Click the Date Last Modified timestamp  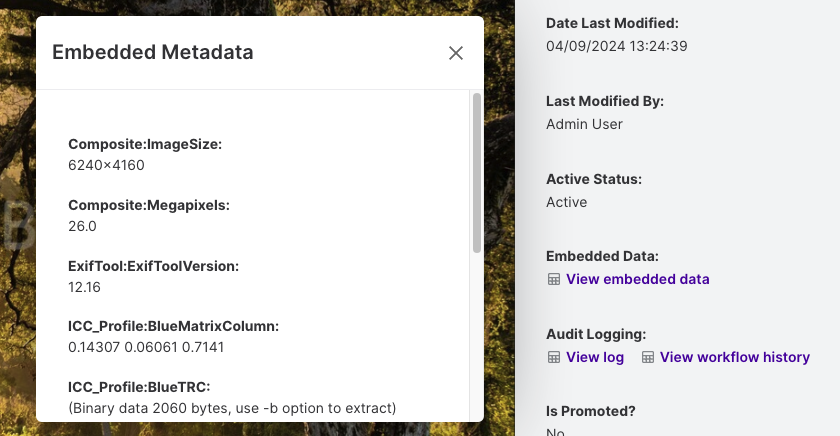pos(617,46)
